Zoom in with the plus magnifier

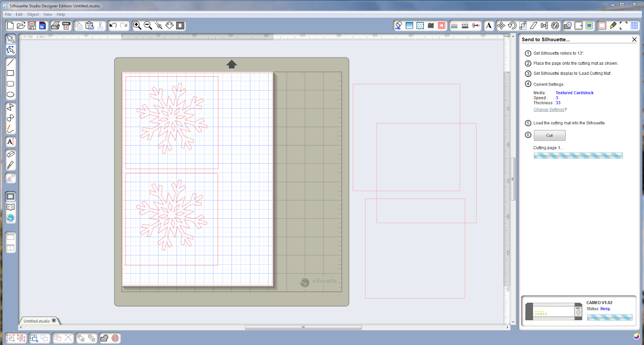137,25
